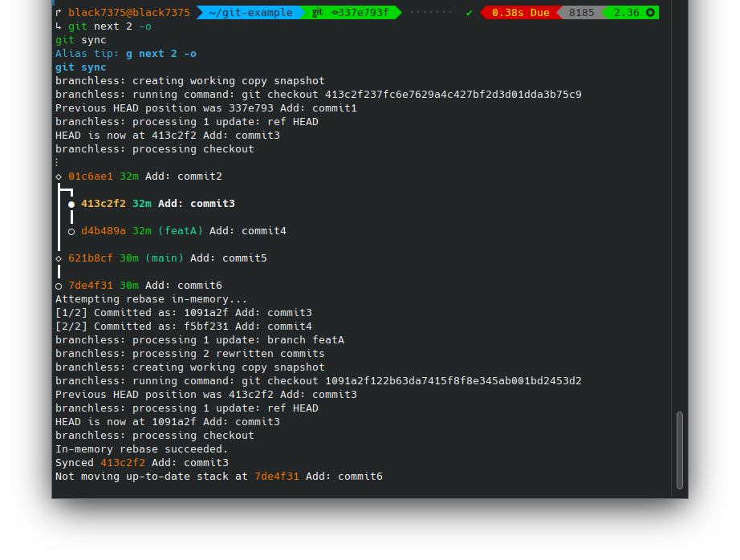Click the 'git next 2 -o' command line
Image resolution: width=740 pixels, height=560 pixels.
point(109,26)
